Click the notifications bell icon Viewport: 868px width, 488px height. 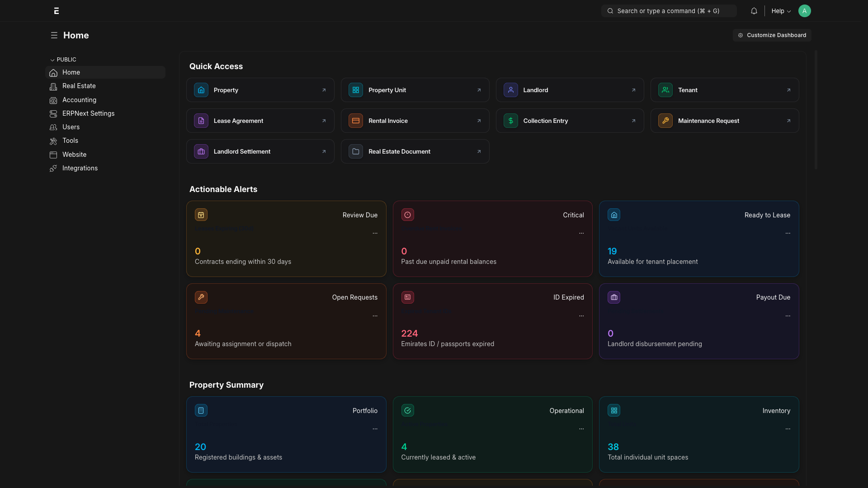pos(754,11)
